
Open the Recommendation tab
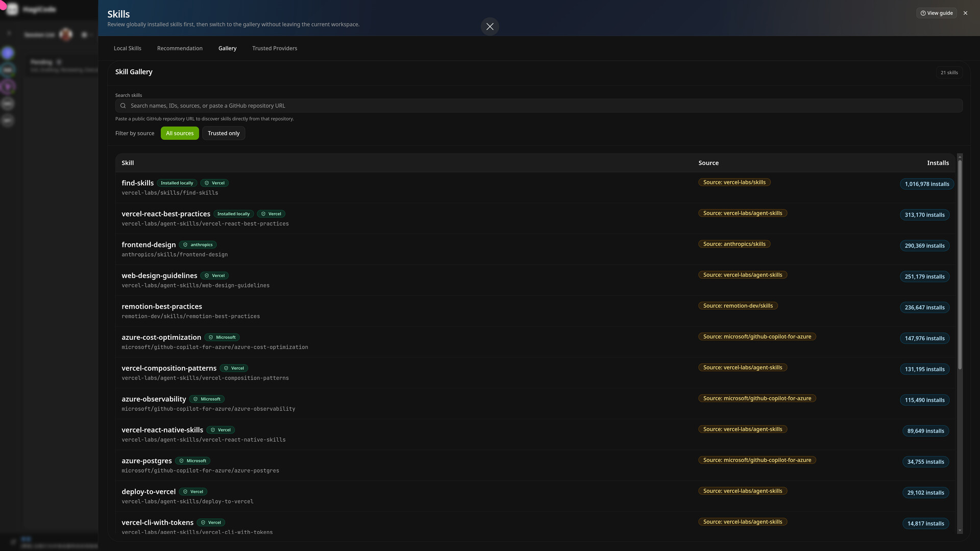tap(180, 48)
